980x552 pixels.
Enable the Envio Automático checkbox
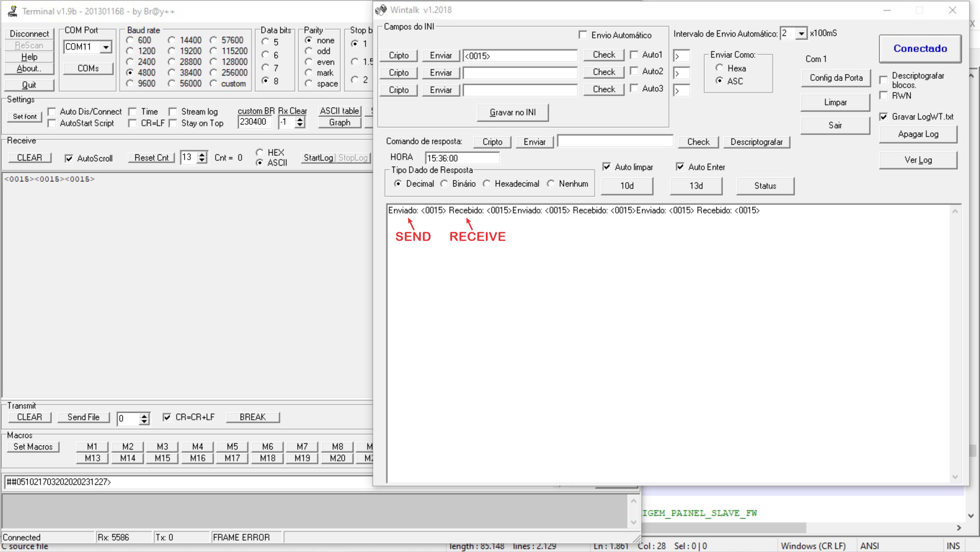coord(583,35)
